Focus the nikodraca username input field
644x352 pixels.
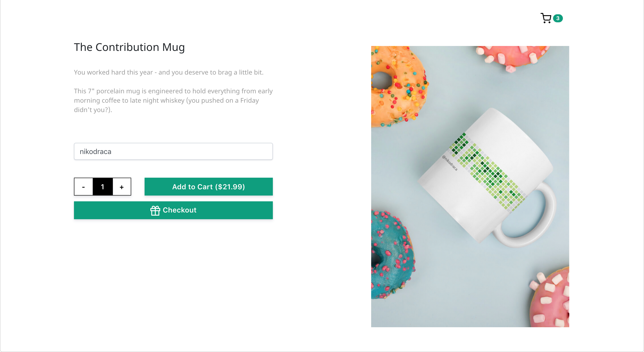(x=173, y=151)
